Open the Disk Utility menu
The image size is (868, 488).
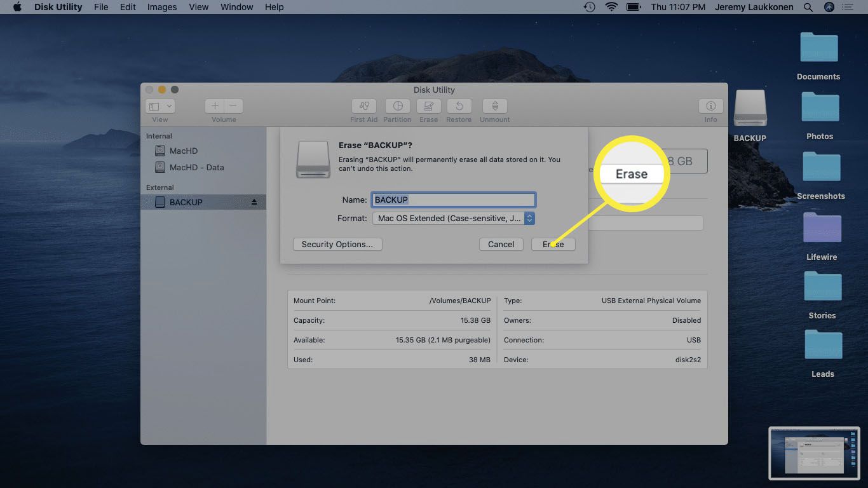click(x=57, y=7)
